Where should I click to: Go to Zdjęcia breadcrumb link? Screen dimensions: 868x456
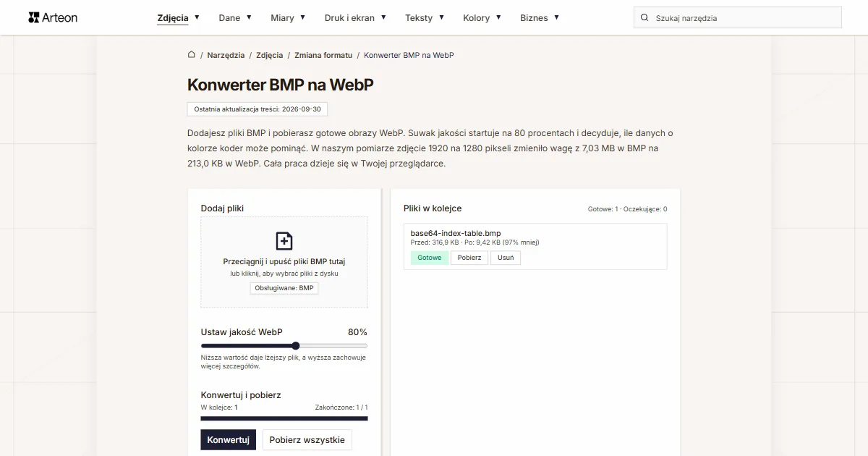pos(269,55)
